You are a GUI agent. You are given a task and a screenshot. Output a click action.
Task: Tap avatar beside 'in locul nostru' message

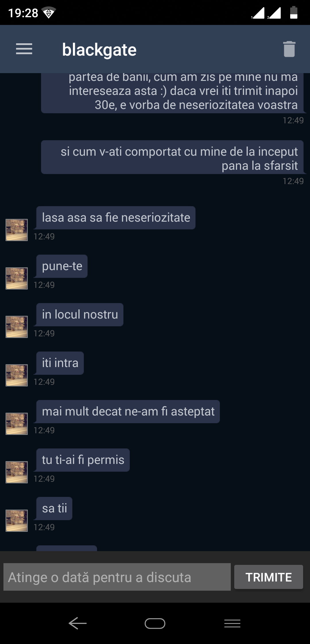(x=17, y=327)
